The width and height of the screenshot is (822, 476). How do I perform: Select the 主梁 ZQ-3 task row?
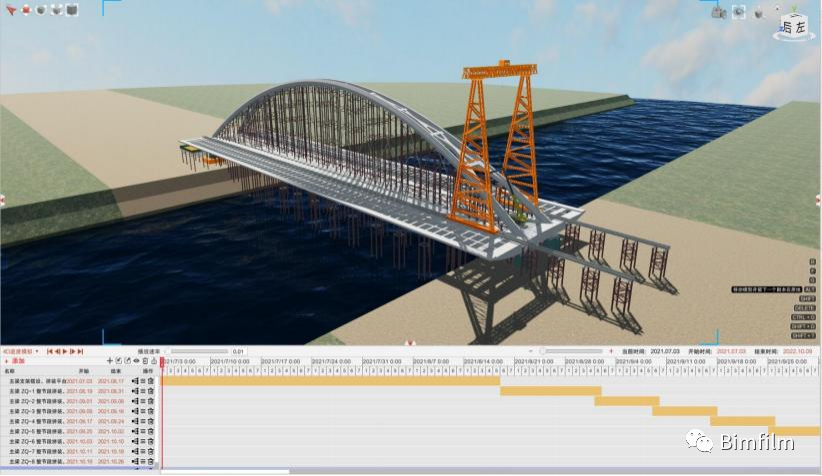[x=79, y=411]
